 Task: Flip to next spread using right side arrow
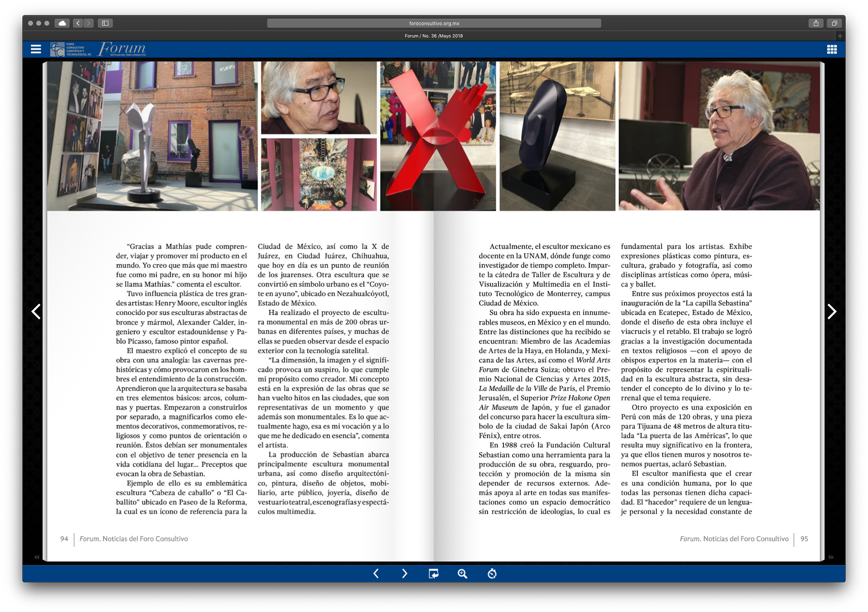(x=831, y=311)
